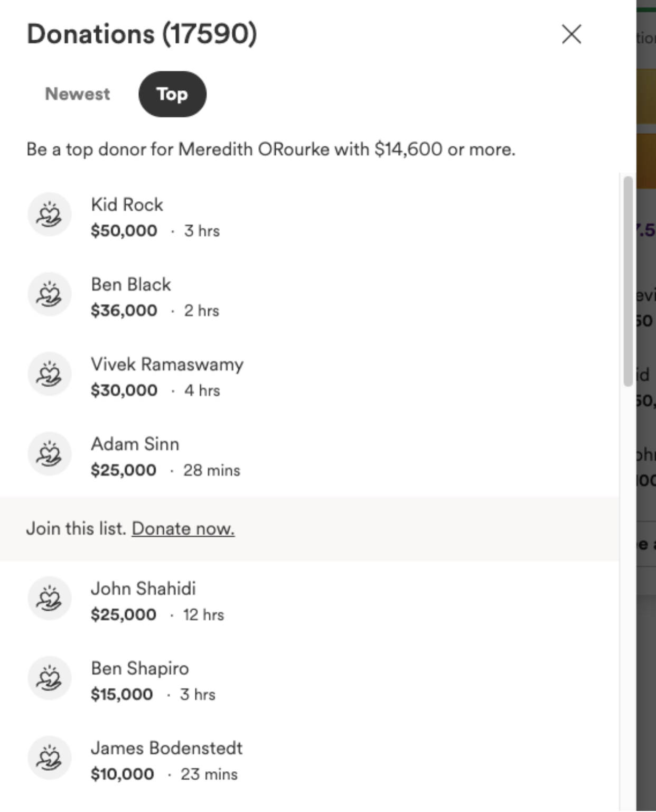Click the heart-in-hand icon beside Adam Sinn
The height and width of the screenshot is (812, 656).
[x=50, y=454]
